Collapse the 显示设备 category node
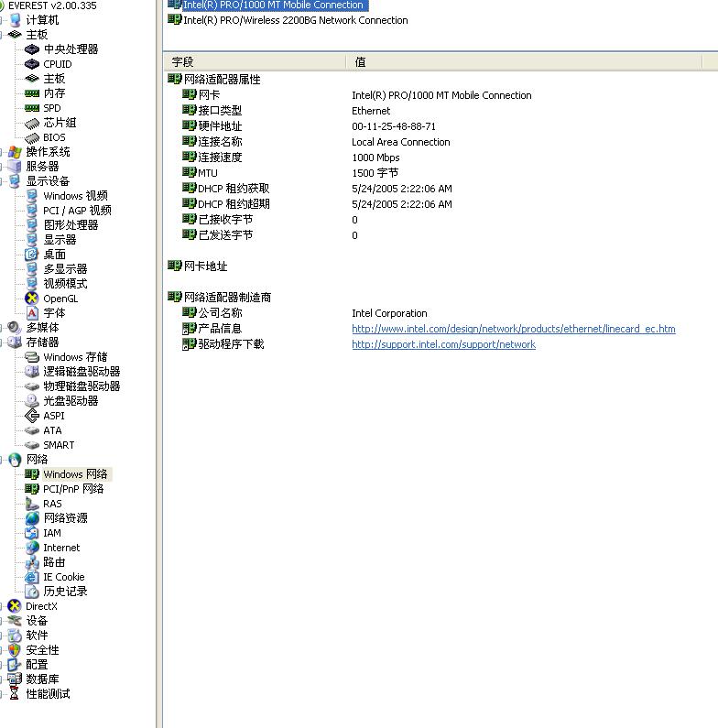 point(2,181)
